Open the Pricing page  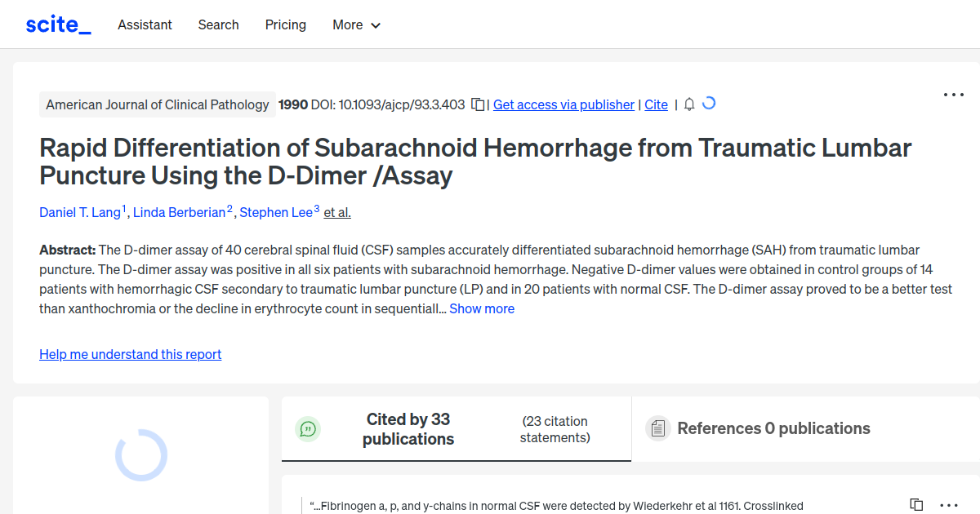[285, 25]
